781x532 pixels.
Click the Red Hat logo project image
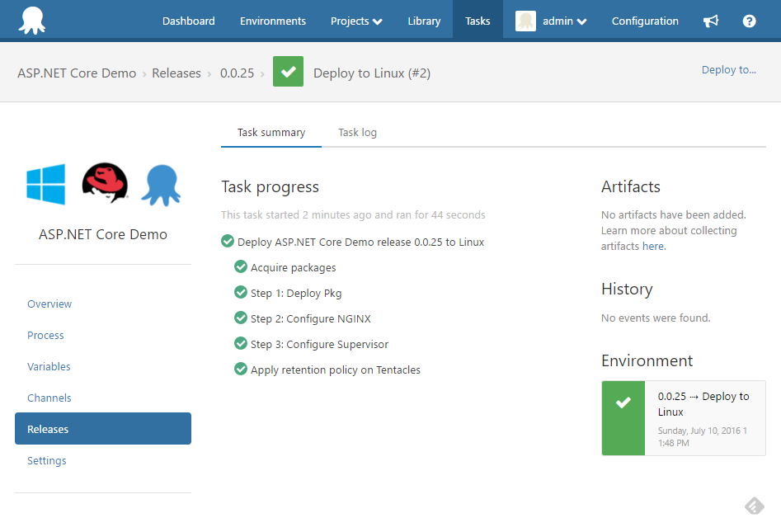[104, 183]
